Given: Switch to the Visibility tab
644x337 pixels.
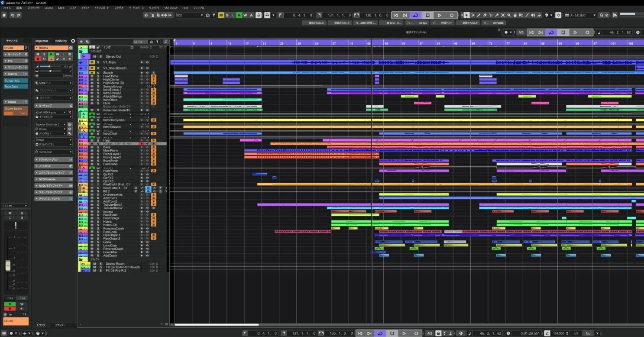Looking at the screenshot, I should click(x=61, y=41).
